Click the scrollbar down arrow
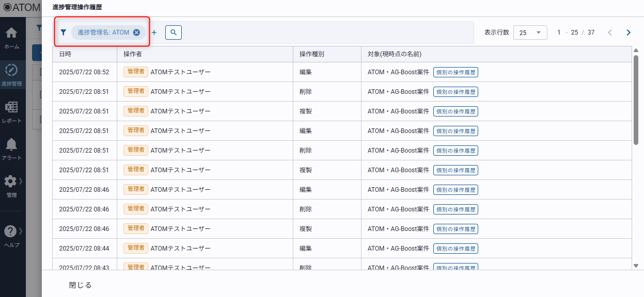The height and width of the screenshot is (297, 644). pos(636,266)
